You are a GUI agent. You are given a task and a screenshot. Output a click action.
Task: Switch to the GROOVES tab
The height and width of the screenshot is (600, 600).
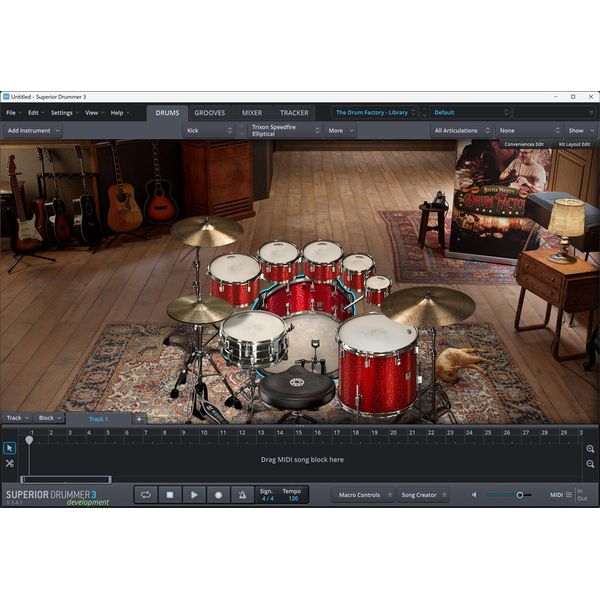pos(209,113)
